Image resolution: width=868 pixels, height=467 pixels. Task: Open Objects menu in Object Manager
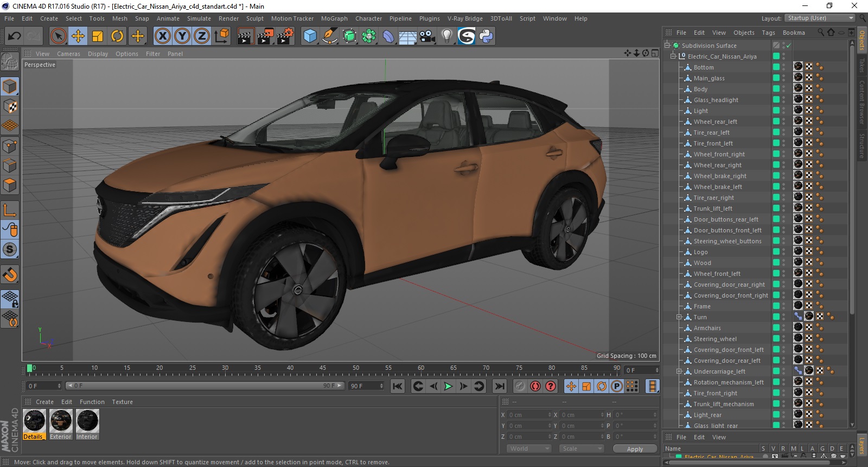coord(744,33)
